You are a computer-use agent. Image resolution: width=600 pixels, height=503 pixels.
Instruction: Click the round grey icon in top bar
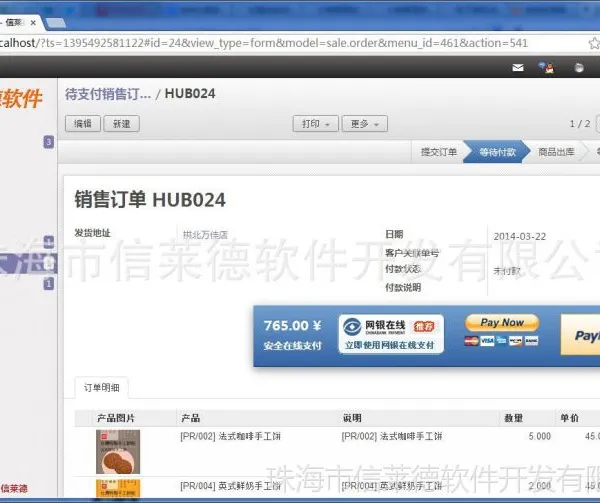(x=579, y=68)
